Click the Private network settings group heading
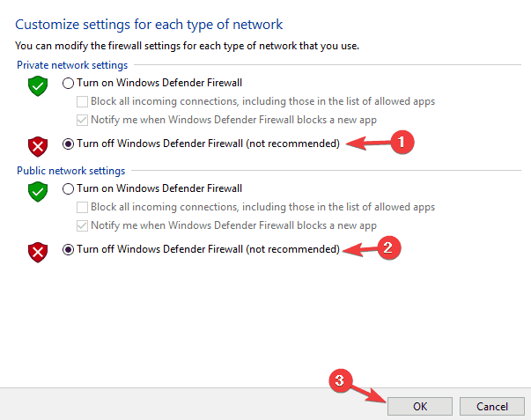 click(x=71, y=64)
